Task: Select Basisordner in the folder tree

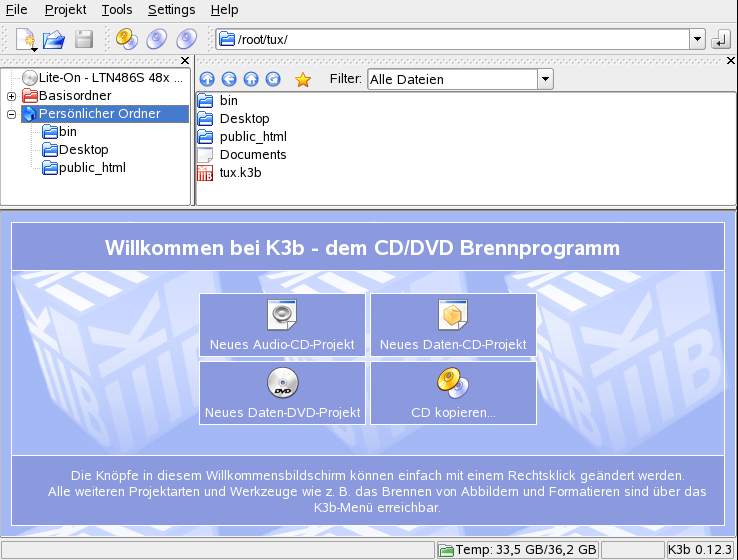Action: [x=67, y=96]
